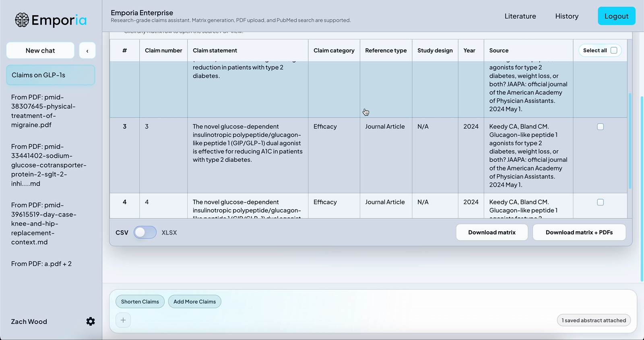Click the Emporia brain logo icon
The image size is (644, 340).
(x=22, y=20)
